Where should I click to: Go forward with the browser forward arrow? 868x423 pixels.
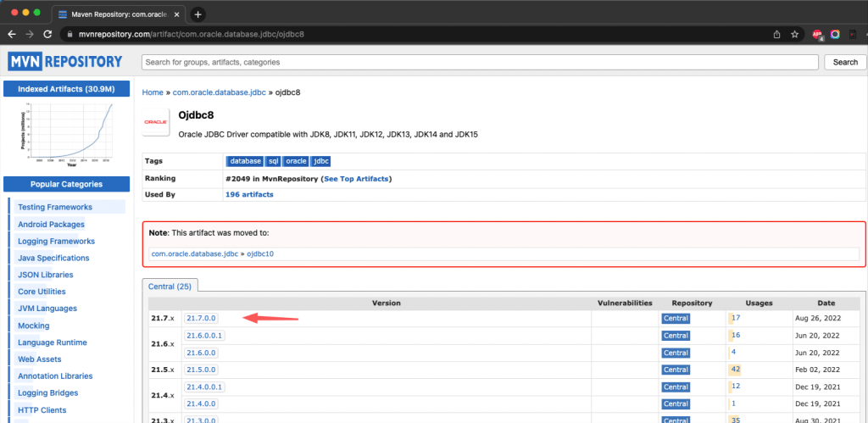(30, 34)
